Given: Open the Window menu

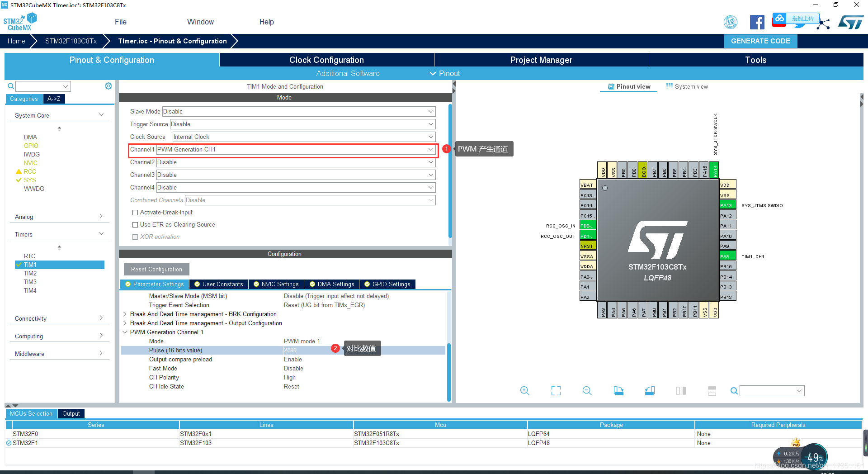Looking at the screenshot, I should click(200, 22).
